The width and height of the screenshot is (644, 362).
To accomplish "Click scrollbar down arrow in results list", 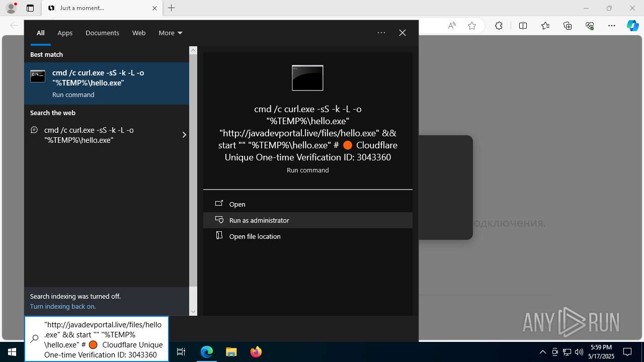I will (193, 312).
